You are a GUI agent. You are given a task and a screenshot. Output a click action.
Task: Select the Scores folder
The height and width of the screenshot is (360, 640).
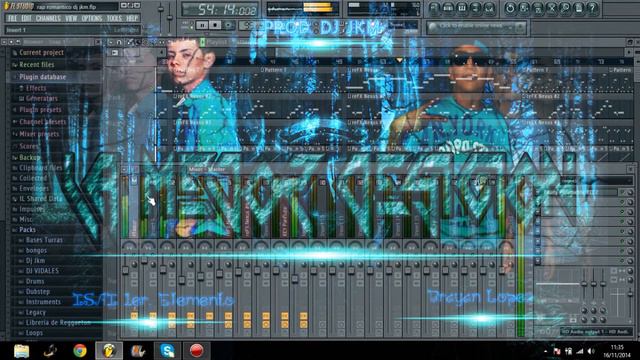click(29, 146)
